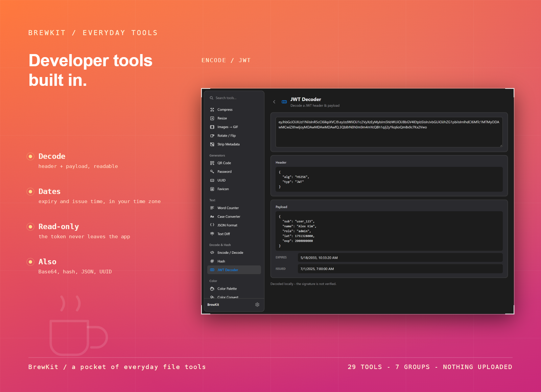
Task: Click the JSON Format braces icon
Action: pos(212,225)
